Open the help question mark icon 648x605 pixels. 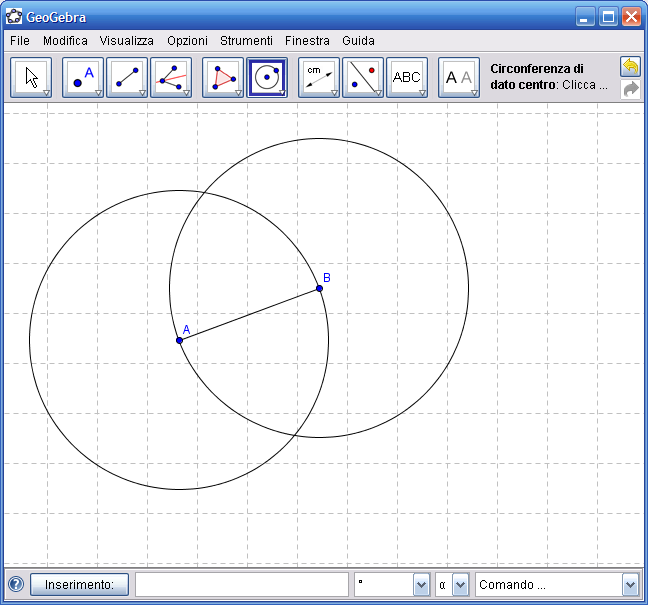(x=16, y=584)
